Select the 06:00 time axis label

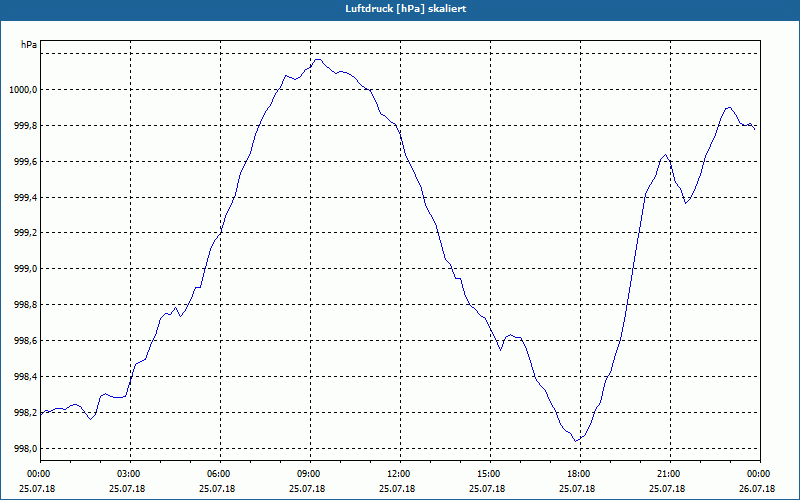coord(217,474)
